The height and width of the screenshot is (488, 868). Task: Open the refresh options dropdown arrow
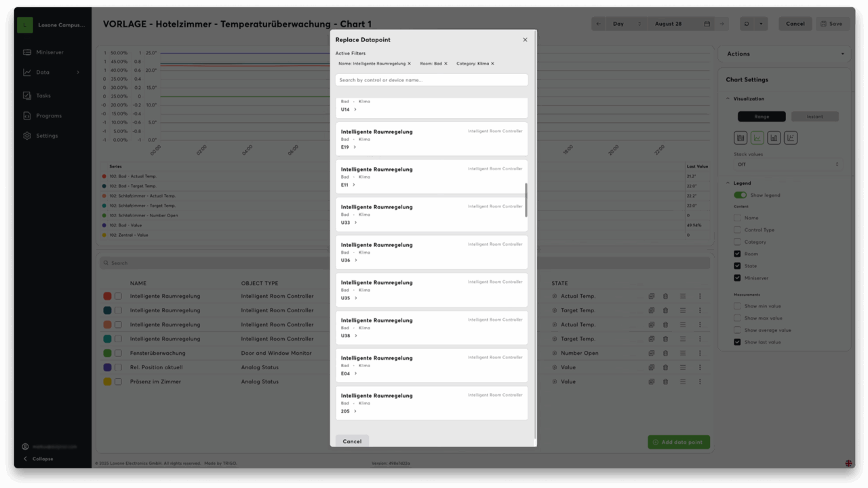[x=761, y=24]
